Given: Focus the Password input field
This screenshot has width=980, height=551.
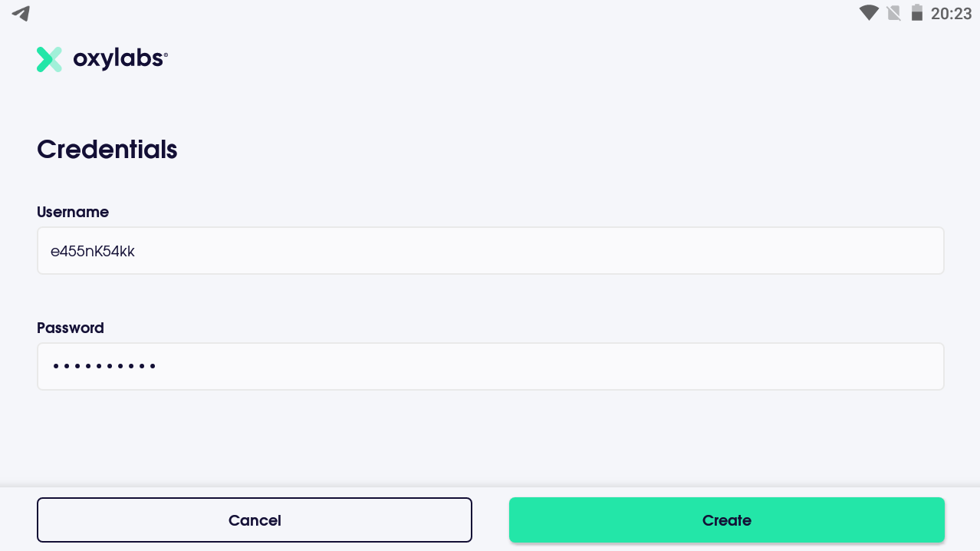Looking at the screenshot, I should pos(490,367).
